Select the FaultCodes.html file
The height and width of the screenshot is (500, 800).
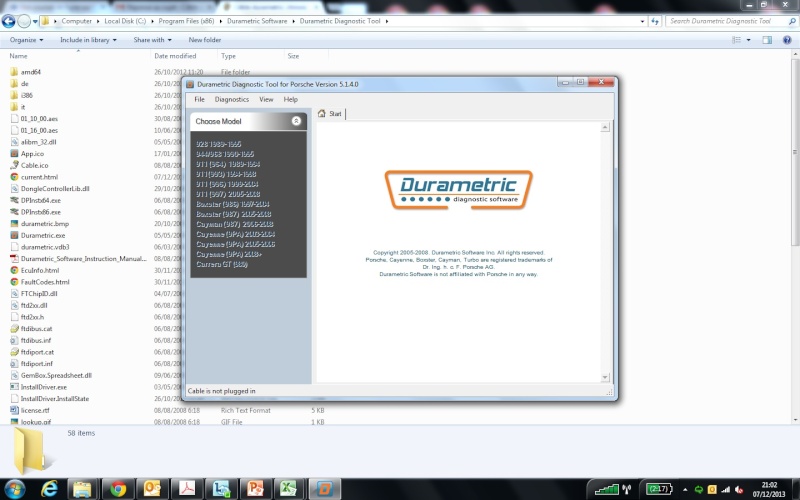coord(45,282)
